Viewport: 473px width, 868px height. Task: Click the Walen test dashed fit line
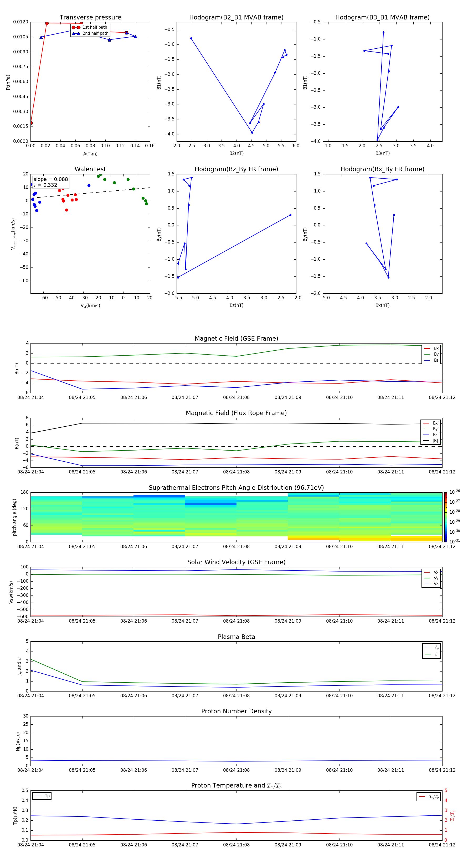click(90, 193)
